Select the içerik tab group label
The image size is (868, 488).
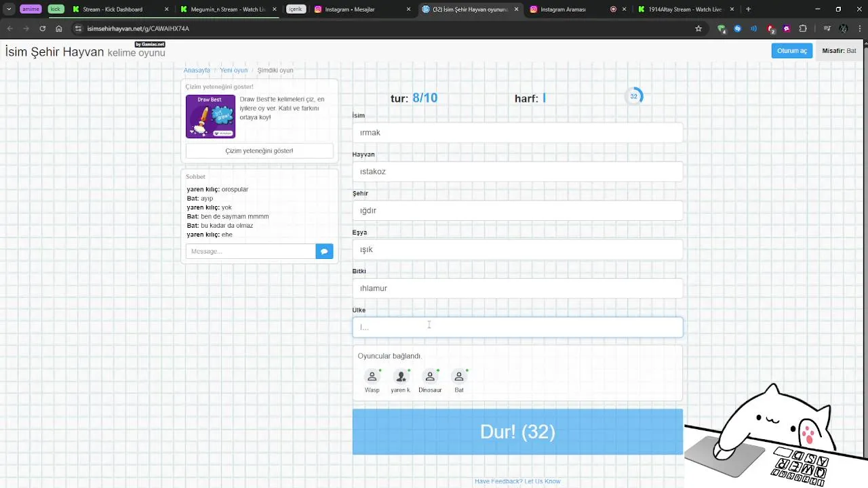(x=295, y=9)
